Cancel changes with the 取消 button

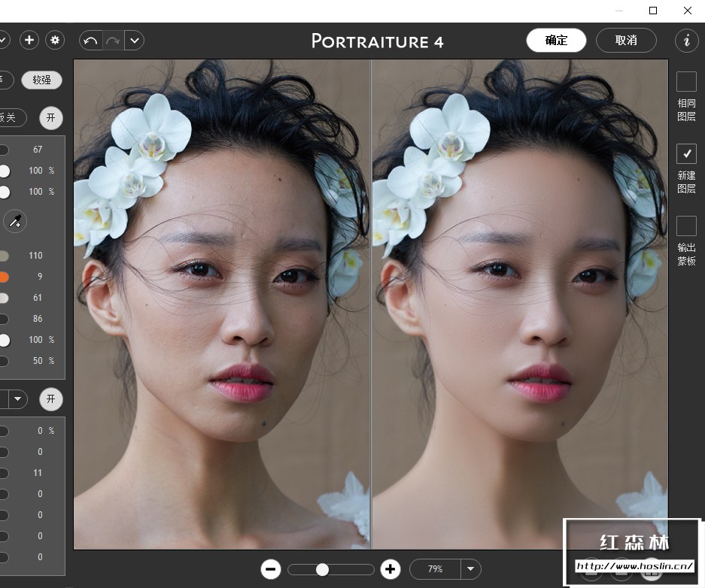tap(626, 40)
